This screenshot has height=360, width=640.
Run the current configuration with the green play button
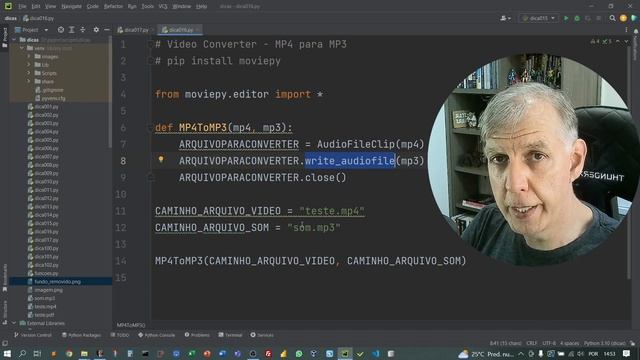[x=566, y=18]
